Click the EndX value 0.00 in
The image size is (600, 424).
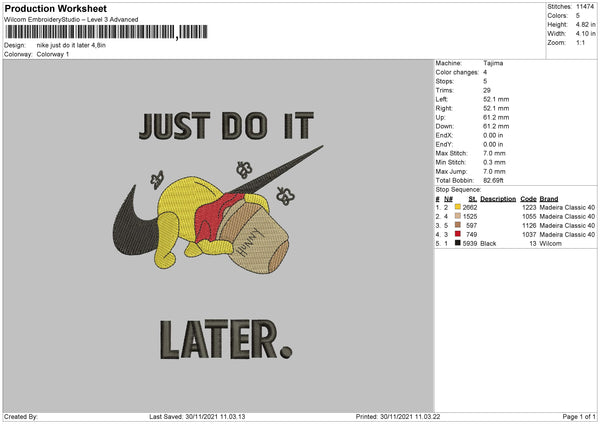click(x=493, y=135)
